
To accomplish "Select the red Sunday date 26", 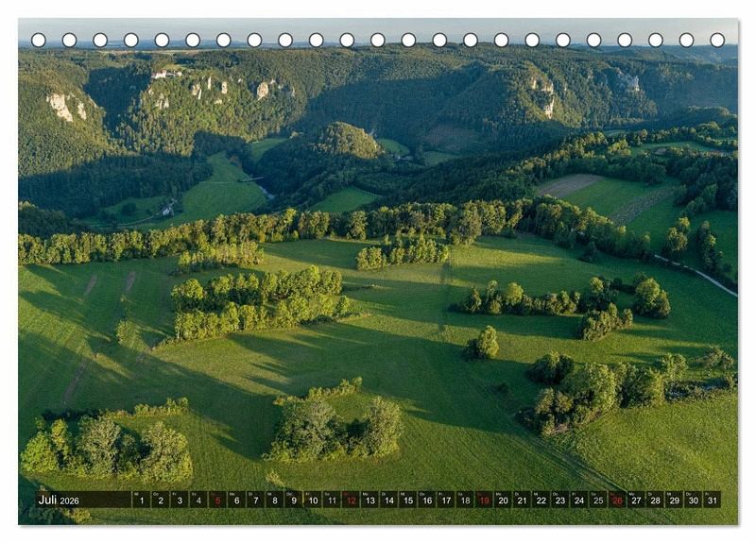I will pyautogui.click(x=617, y=500).
